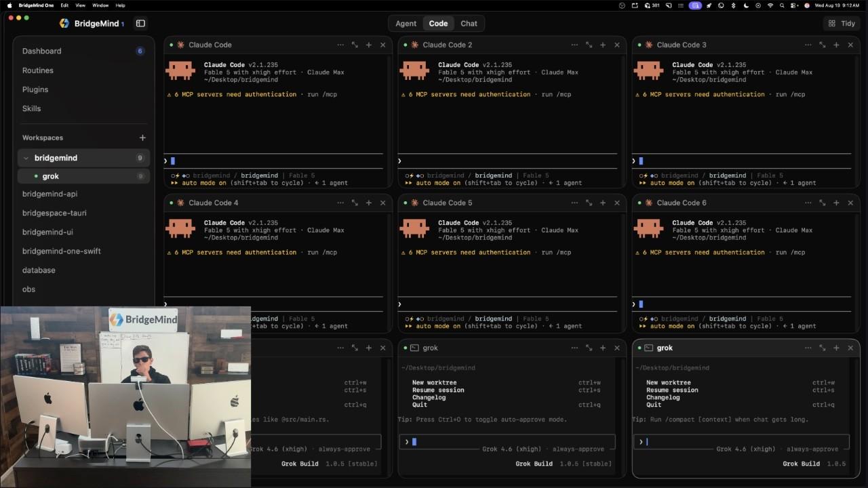Click the BridgeMind lightning logo icon
The width and height of the screenshot is (868, 488).
(64, 23)
